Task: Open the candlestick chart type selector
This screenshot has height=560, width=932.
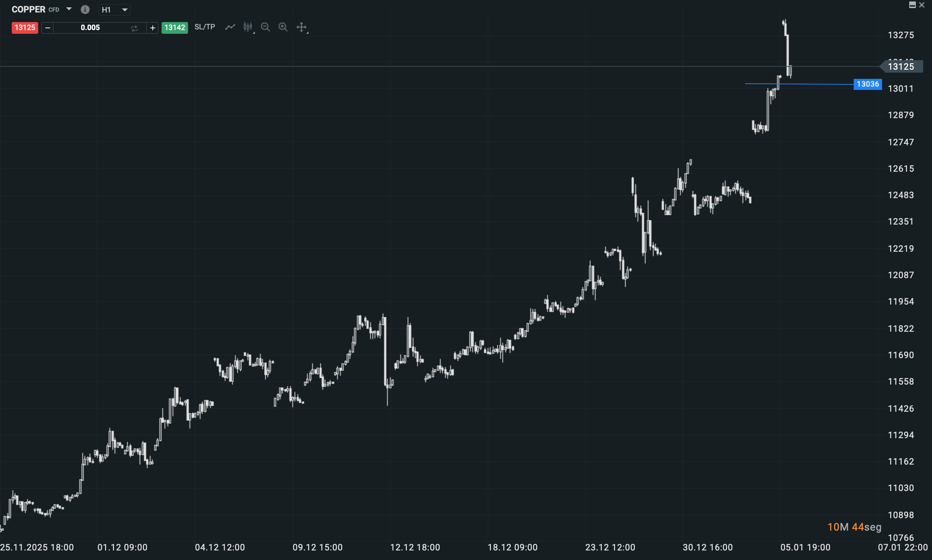Action: (x=248, y=27)
